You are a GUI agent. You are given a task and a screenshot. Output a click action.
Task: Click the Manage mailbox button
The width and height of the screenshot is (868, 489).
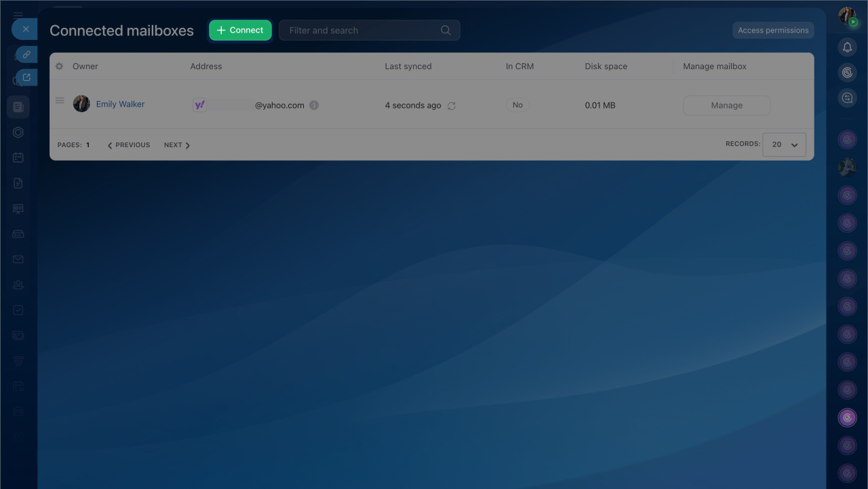726,106
